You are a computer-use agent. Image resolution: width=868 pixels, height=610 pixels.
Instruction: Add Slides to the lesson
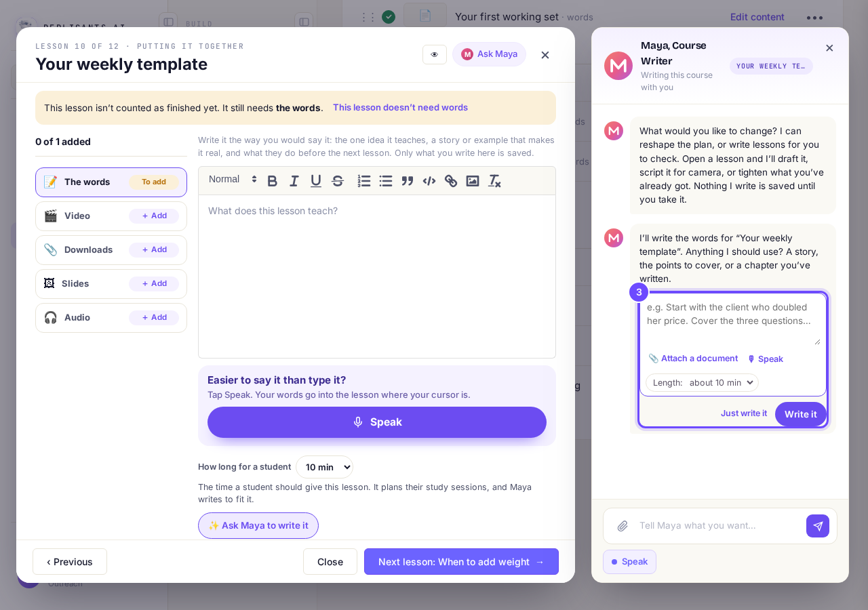coord(154,284)
